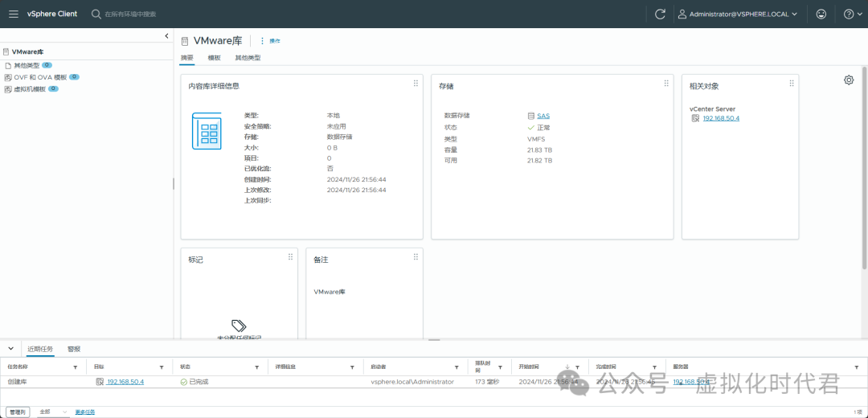
Task: Click the 管理列 button
Action: [18, 412]
